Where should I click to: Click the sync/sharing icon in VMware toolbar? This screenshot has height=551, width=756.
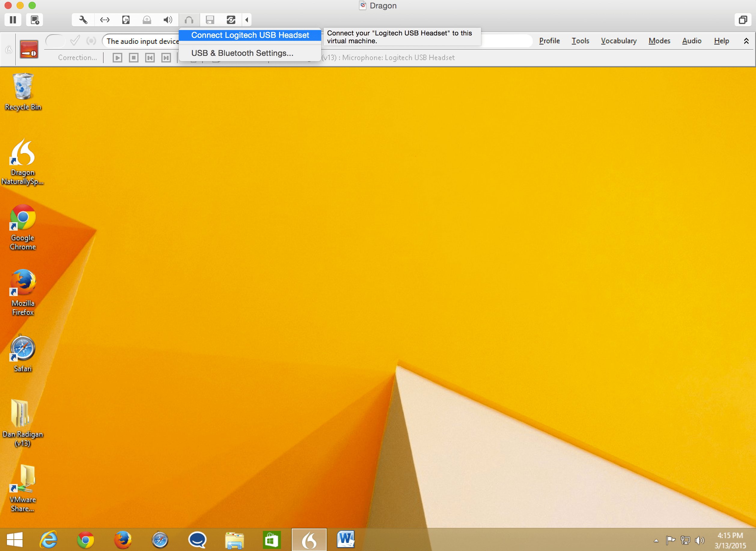coord(231,20)
